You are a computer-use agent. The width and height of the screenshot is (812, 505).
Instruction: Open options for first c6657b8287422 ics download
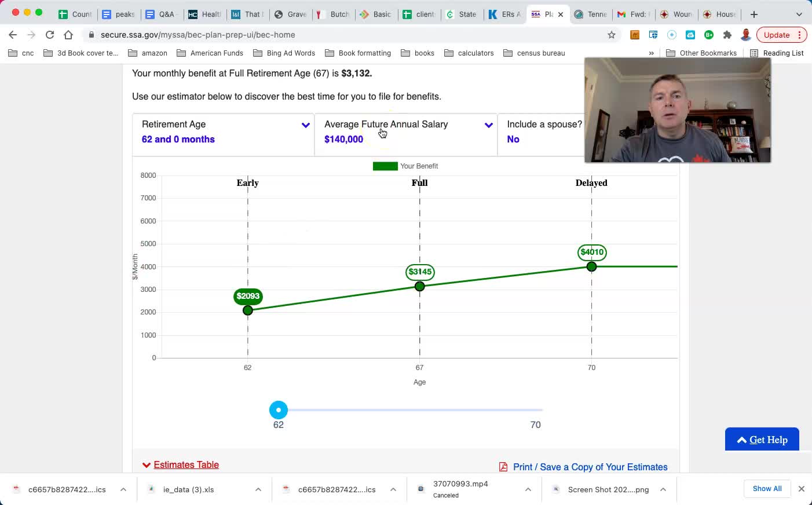tap(123, 489)
